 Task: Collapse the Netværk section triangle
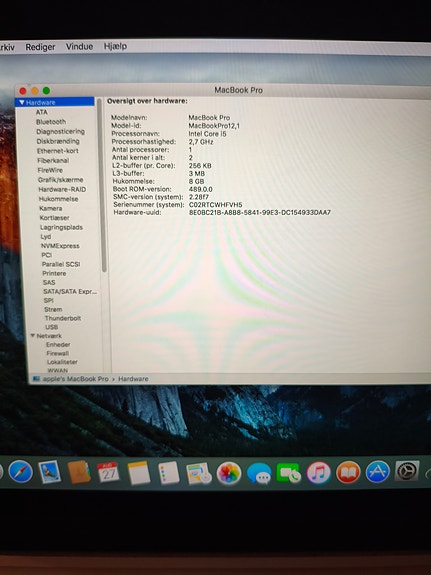point(33,336)
